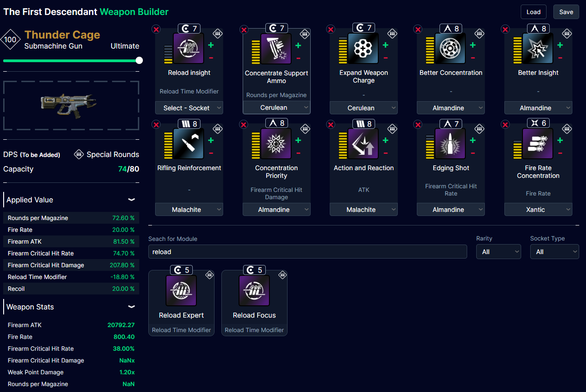Image resolution: width=586 pixels, height=392 pixels.
Task: Click the Concentrate Support Ammo module icon
Action: coord(276,49)
